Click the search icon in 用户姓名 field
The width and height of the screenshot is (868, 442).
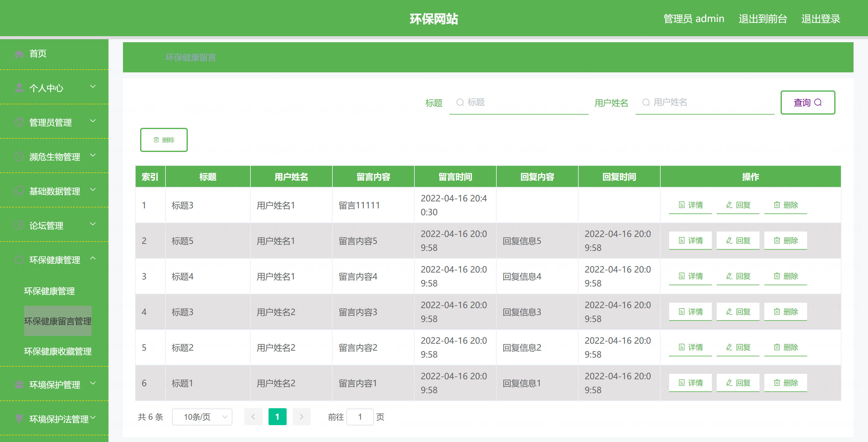click(646, 102)
